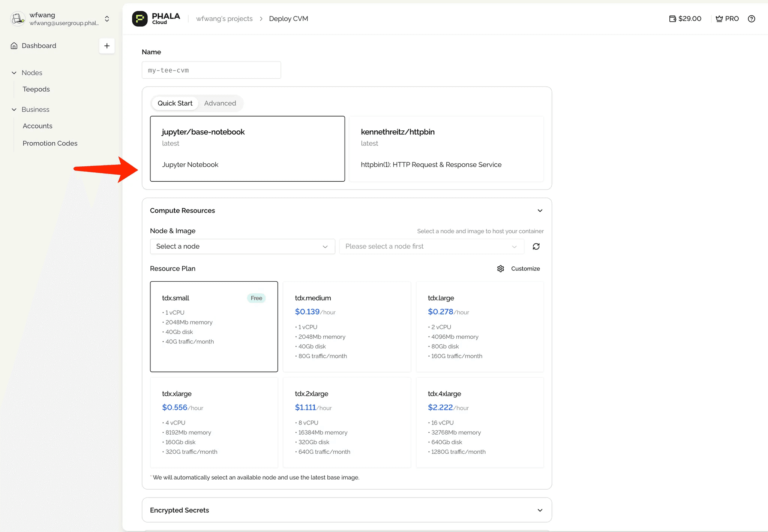Switch to the Advanced tab
The image size is (768, 532).
pos(220,103)
